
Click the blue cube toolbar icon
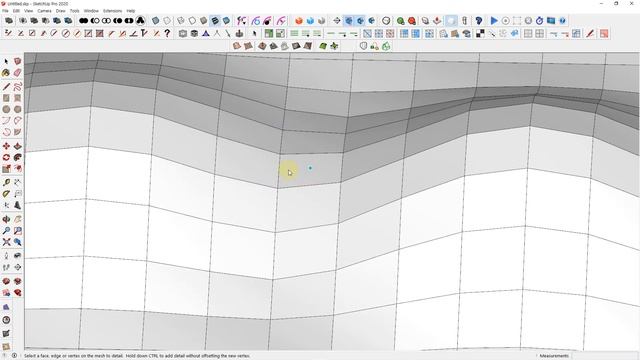[x=311, y=20]
